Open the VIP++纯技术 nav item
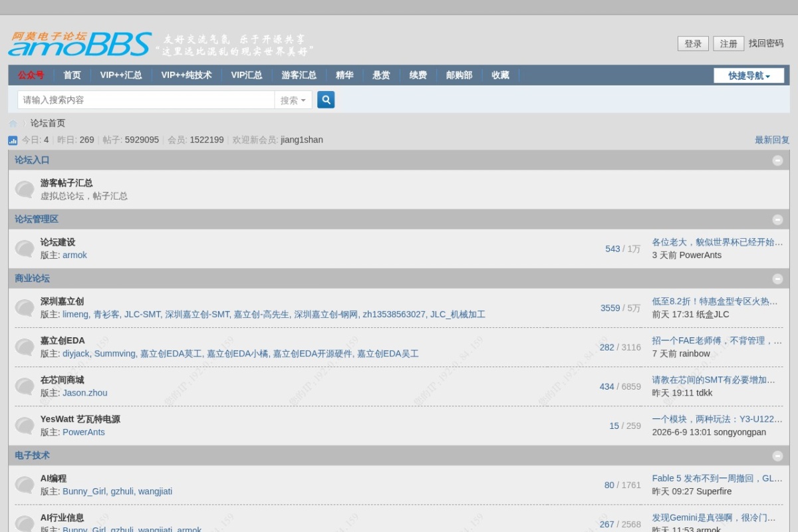 pyautogui.click(x=186, y=75)
